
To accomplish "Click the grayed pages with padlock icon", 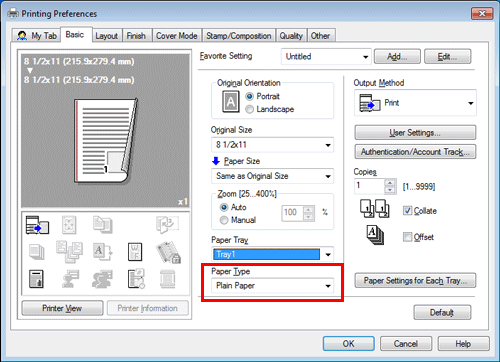I will click(x=168, y=252).
